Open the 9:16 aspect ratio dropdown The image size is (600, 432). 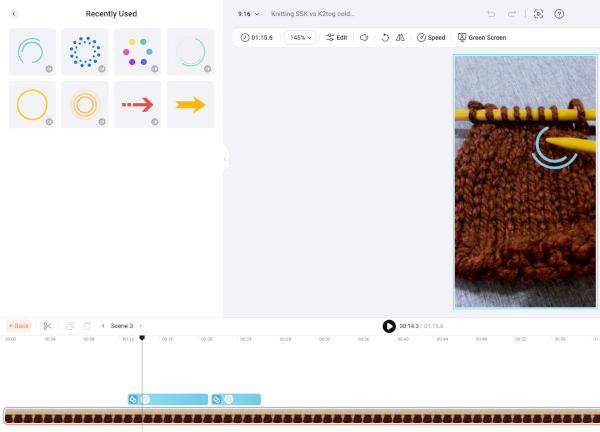(248, 14)
